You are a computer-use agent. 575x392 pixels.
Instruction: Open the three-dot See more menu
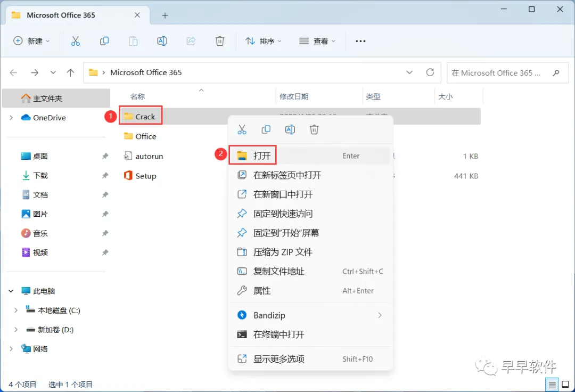coord(360,41)
